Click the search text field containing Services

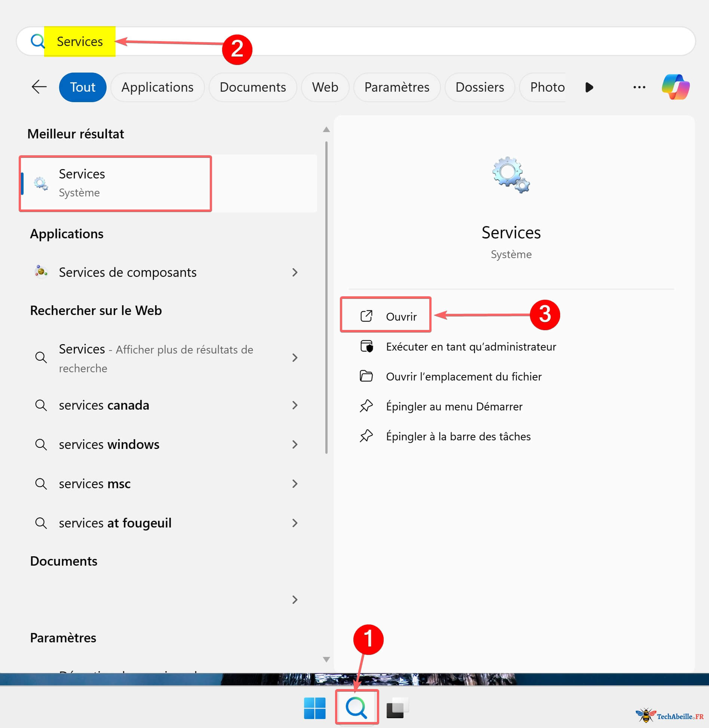point(355,41)
